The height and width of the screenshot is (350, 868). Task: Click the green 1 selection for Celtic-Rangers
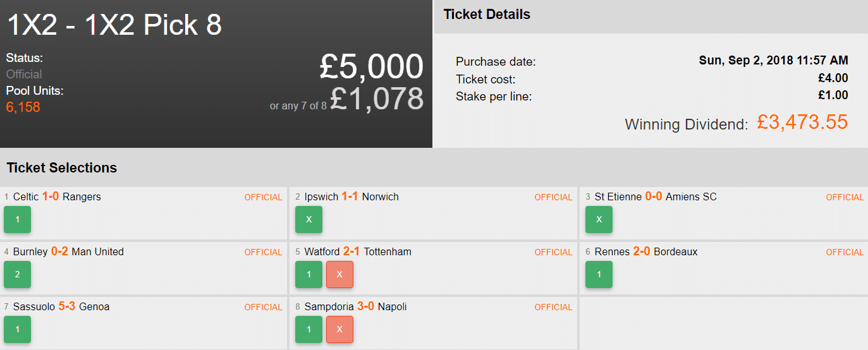(17, 219)
